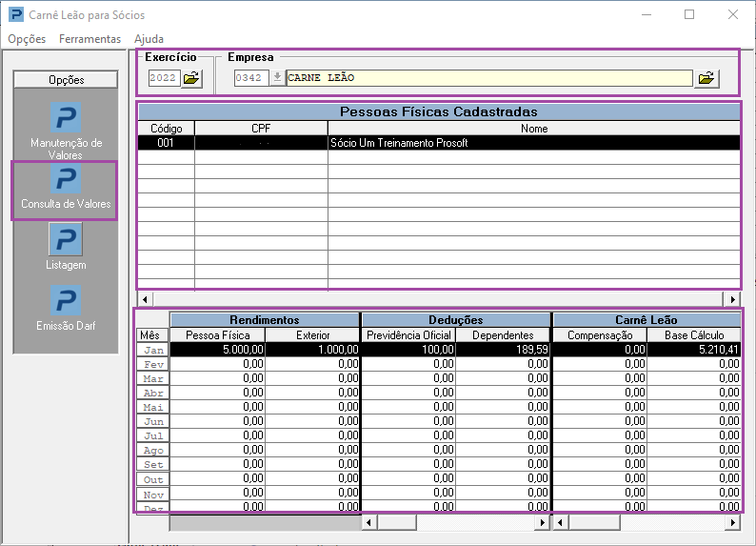Viewport: 756px width, 546px height.
Task: Click the Exterior column header
Action: pyautogui.click(x=312, y=335)
